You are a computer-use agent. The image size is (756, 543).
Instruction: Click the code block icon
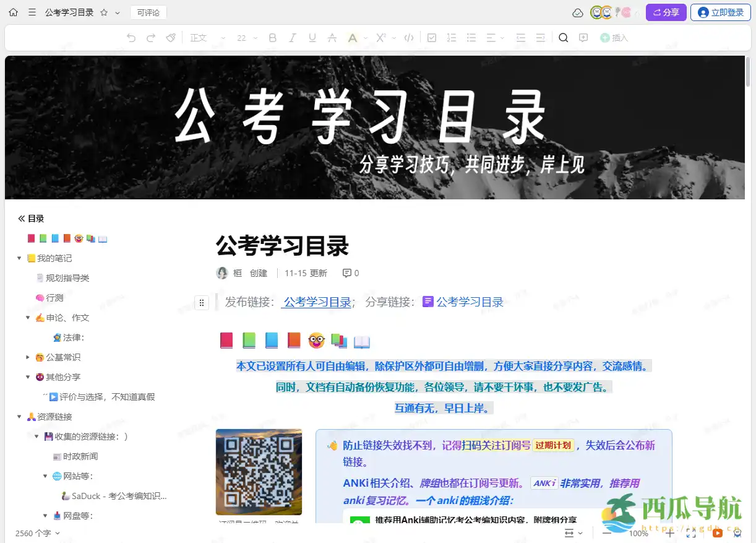408,37
